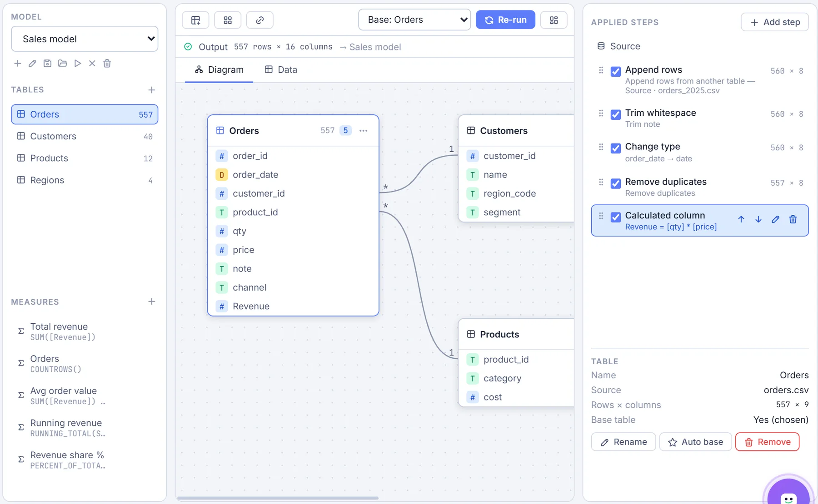Open the Sales model dropdown

coord(85,39)
